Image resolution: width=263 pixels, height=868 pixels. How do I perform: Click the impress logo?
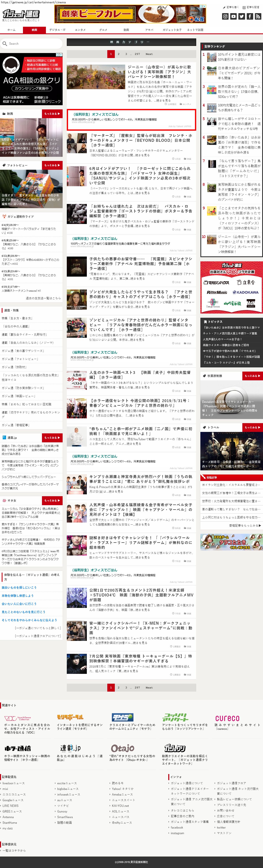(x=213, y=304)
